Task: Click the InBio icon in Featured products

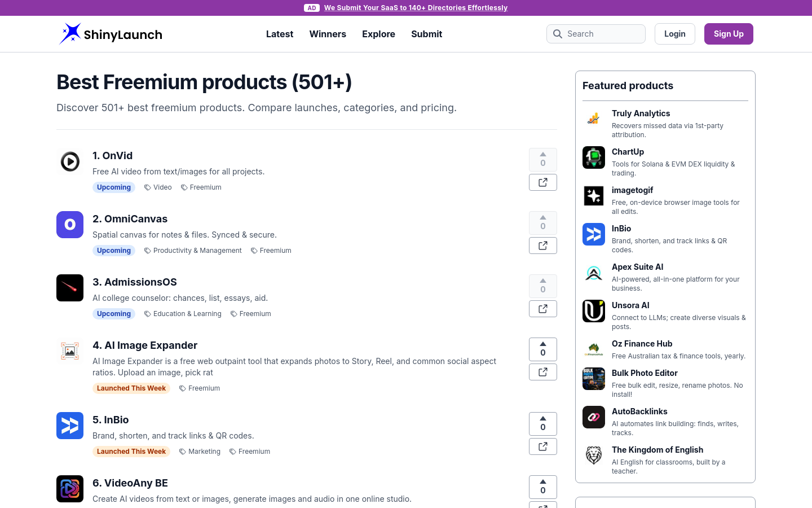Action: click(594, 234)
